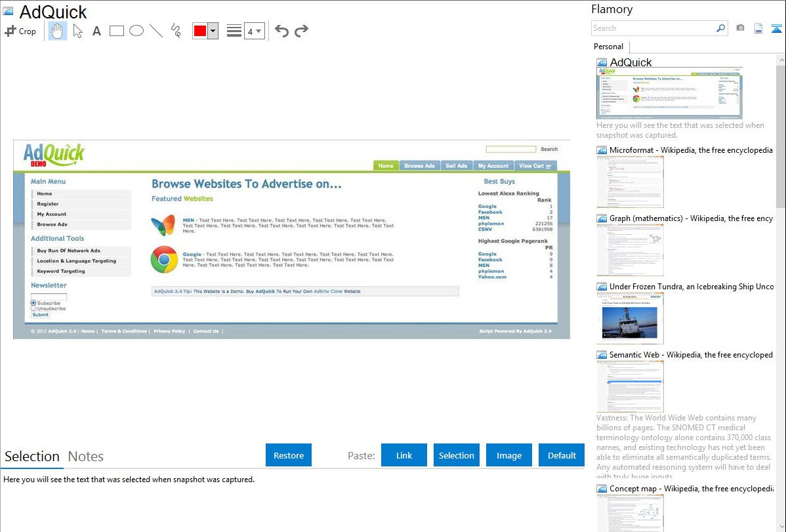Click the icon beside Semantic Web title
The height and width of the screenshot is (532, 786).
(x=602, y=354)
